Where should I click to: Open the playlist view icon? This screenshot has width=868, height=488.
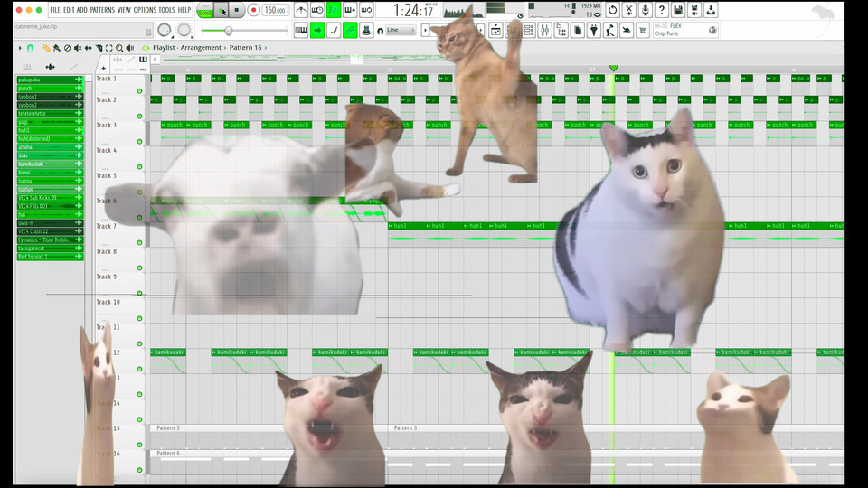496,31
